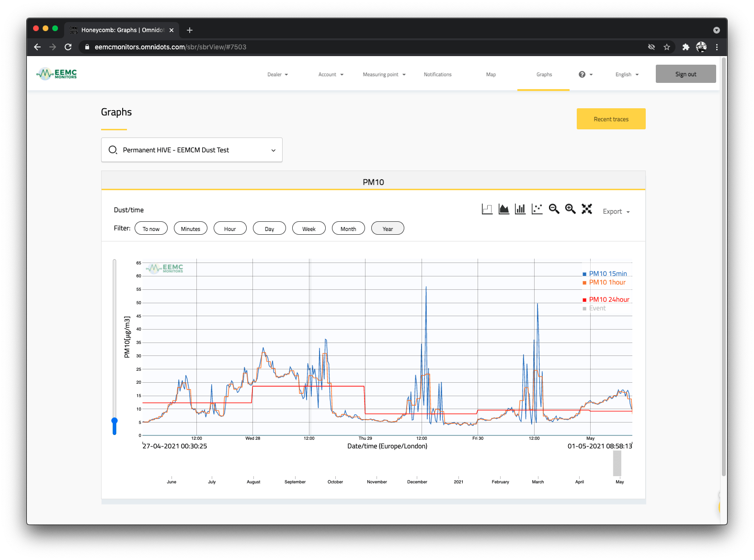
Task: Expand the Dealer menu
Action: (x=278, y=74)
